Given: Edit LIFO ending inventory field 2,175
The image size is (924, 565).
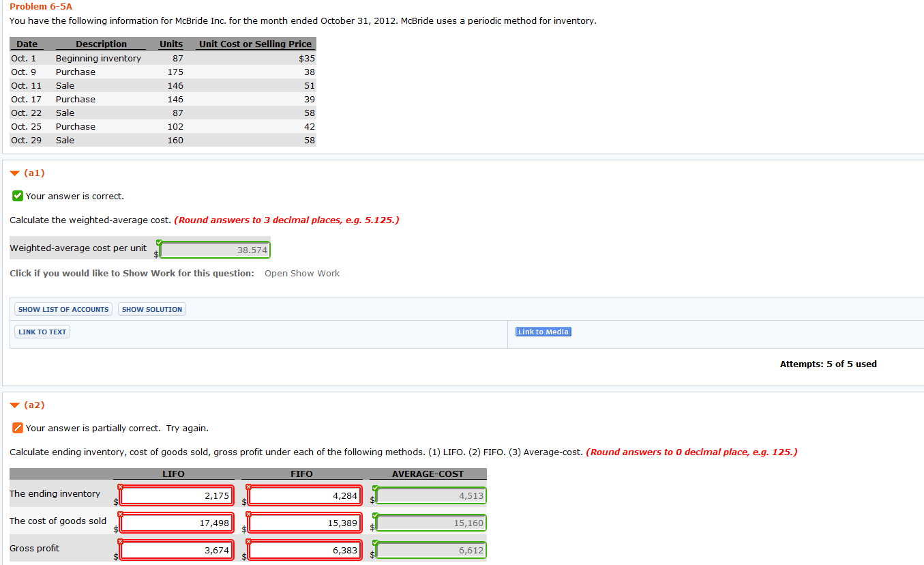Looking at the screenshot, I should [175, 496].
